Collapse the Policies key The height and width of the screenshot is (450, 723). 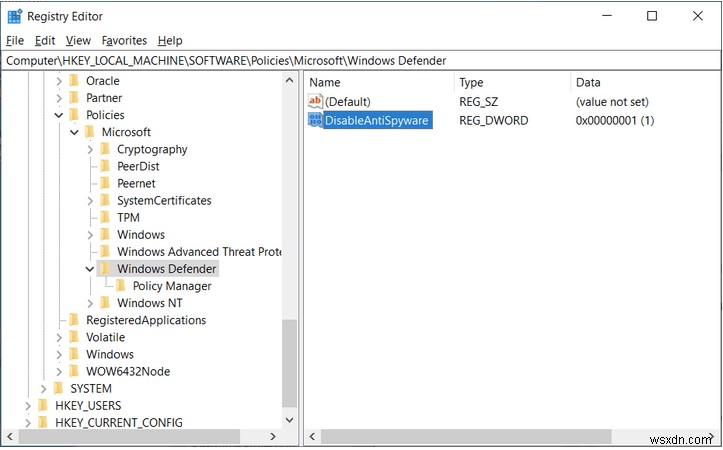coord(59,115)
